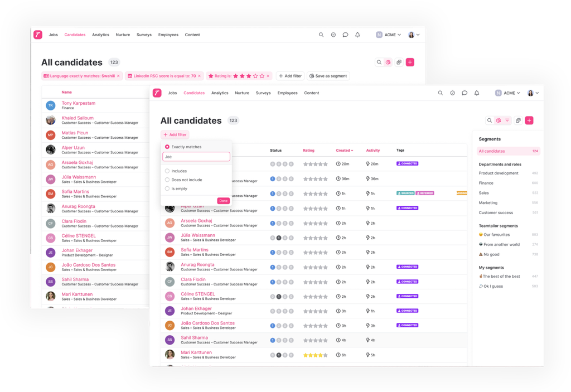Sort by the Created column header
This screenshot has height=392, width=571.
coord(344,151)
